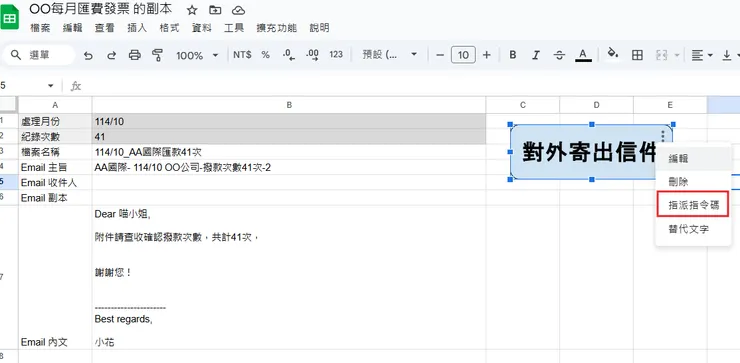Choose 替代文字 in context menu
Viewport: 740px width, 363px height.
693,229
